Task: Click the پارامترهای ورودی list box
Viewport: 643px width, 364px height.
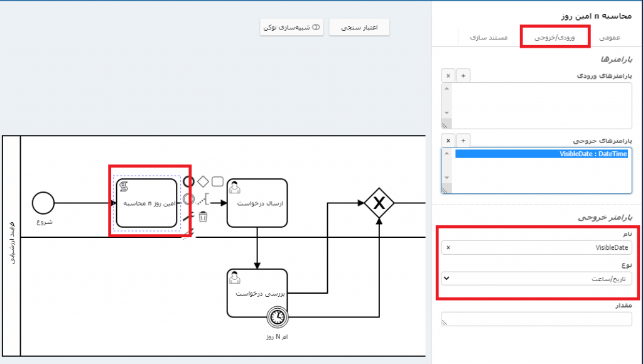Action: click(536, 106)
